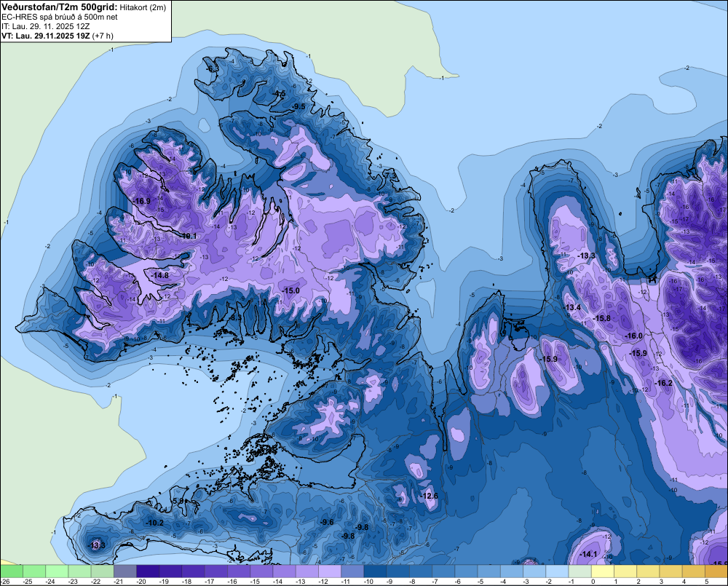Click the -15 tick label on the legend
Viewport: 728px width, 586px height.
pos(255,582)
